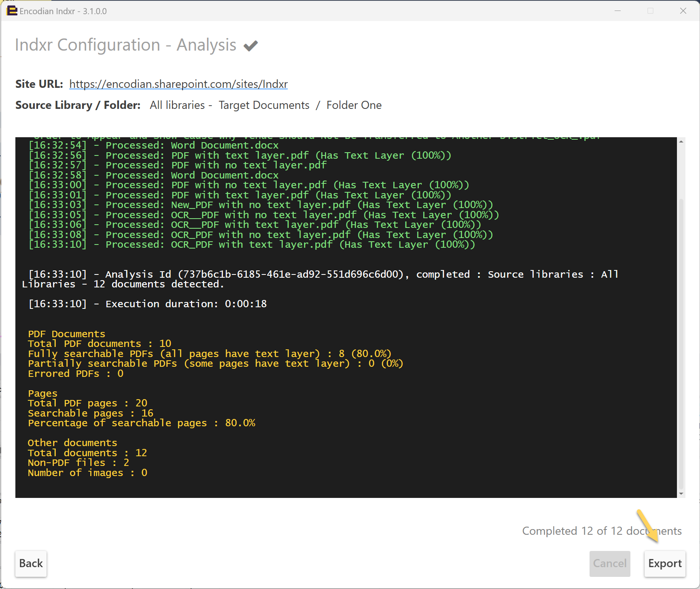This screenshot has width=700, height=589.
Task: Click the 16:33:05 OCR__PDF with no text layer line
Action: pos(264,215)
